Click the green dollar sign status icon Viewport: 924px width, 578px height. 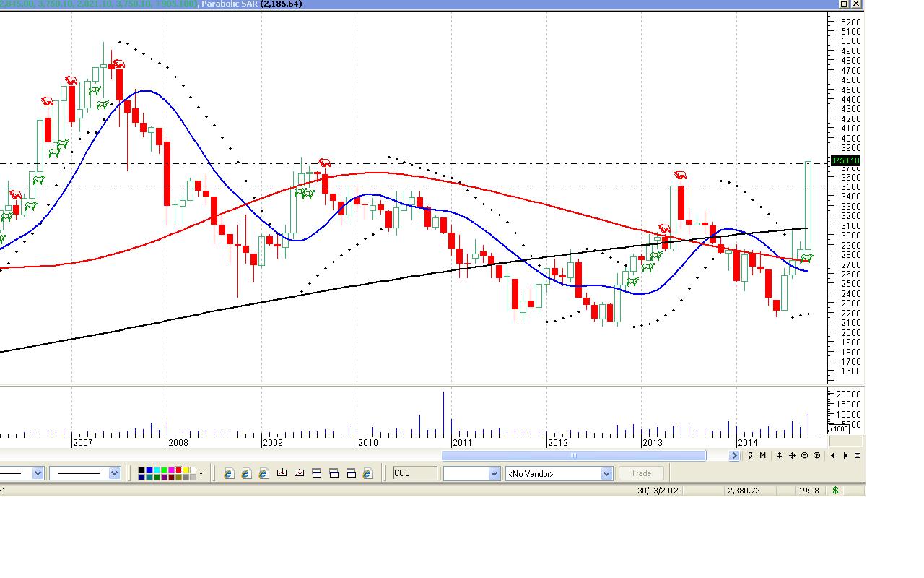836,491
